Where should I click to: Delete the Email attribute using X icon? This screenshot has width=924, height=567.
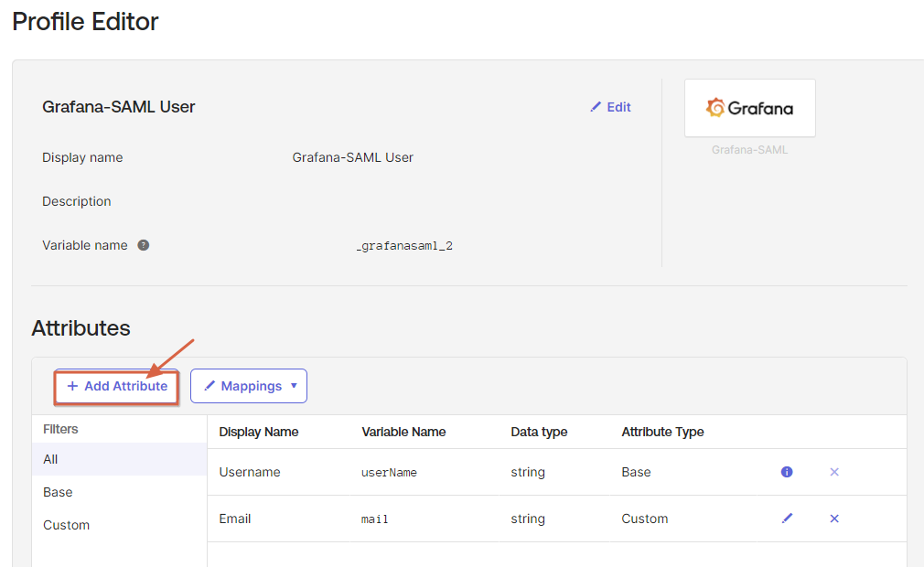(x=834, y=519)
